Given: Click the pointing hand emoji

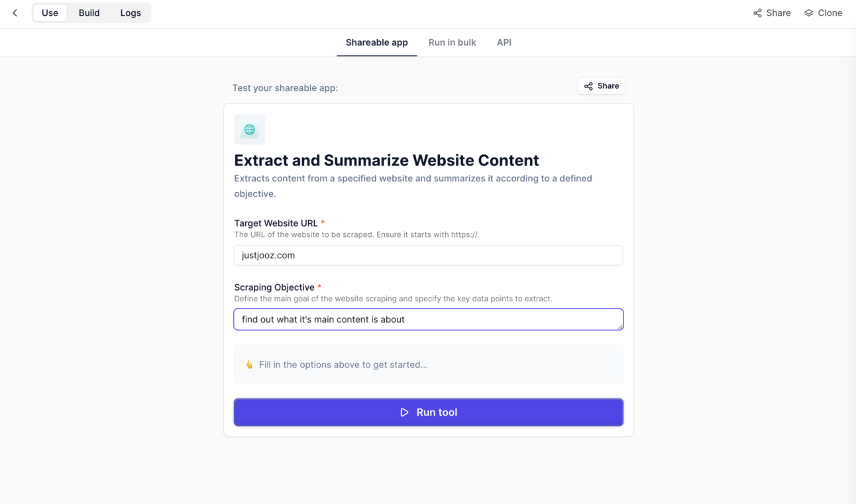Looking at the screenshot, I should click(x=249, y=364).
